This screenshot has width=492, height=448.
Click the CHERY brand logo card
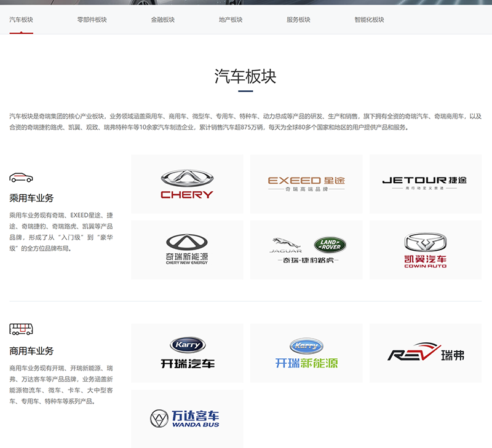(188, 184)
